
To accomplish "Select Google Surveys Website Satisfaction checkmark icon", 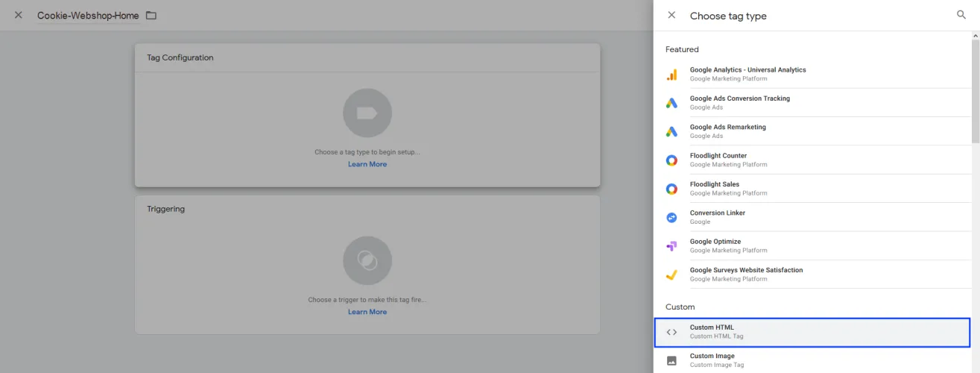I will (671, 275).
